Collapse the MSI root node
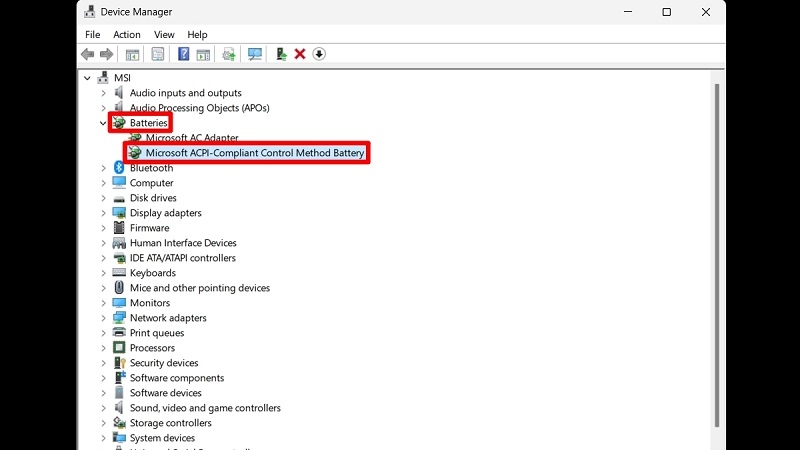The height and width of the screenshot is (450, 800). coord(88,78)
